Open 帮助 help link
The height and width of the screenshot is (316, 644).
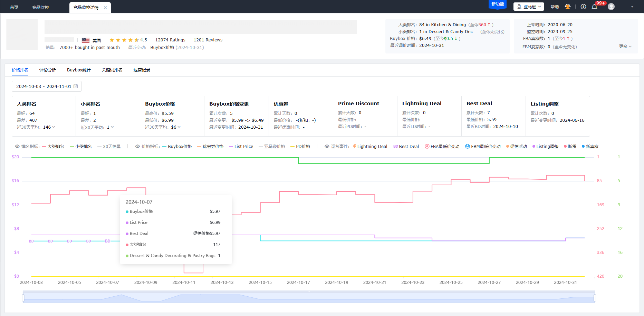click(x=555, y=7)
